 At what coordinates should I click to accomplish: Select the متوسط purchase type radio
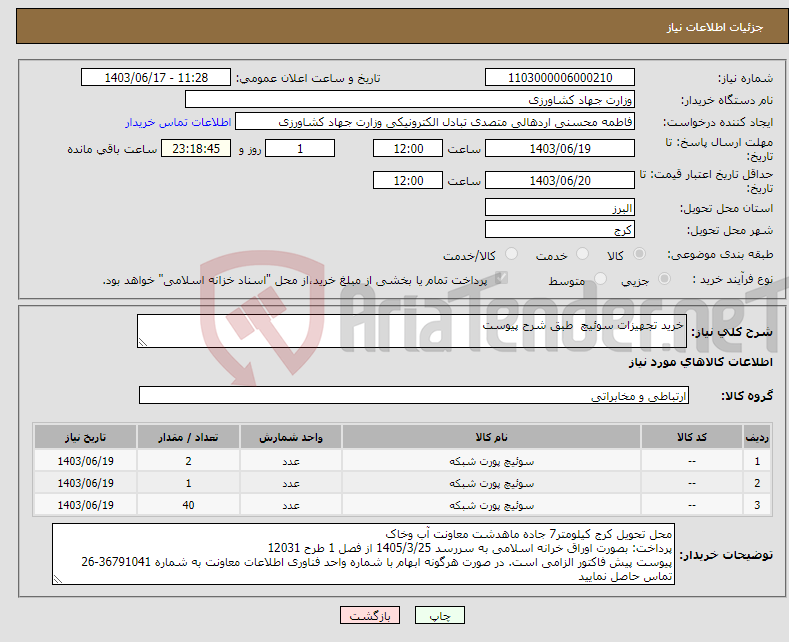click(600, 279)
